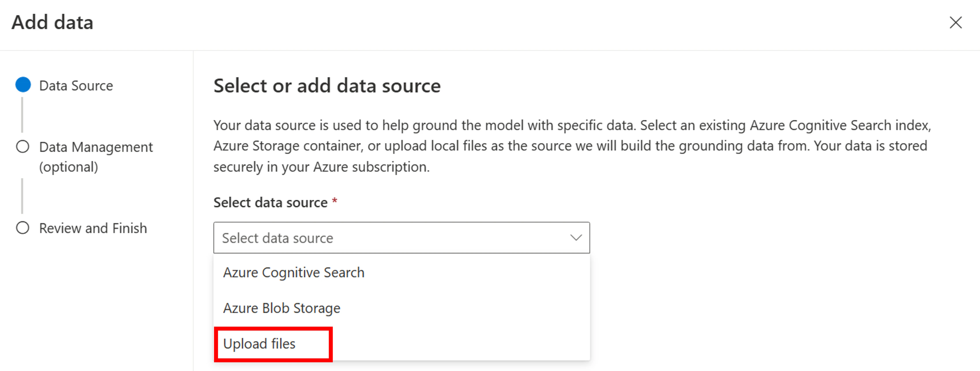Screen dimensions: 980x371
Task: Choose Azure Blob Storage option
Action: click(x=401, y=308)
